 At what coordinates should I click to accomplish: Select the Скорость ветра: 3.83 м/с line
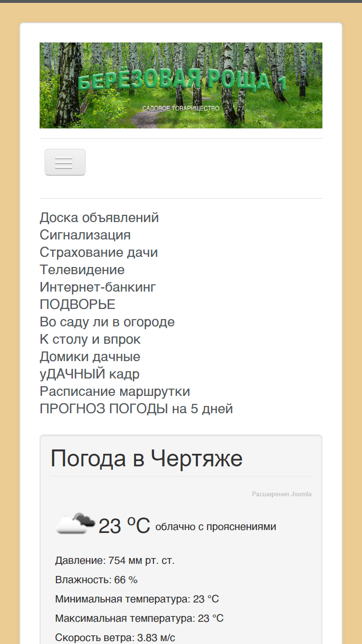[115, 638]
